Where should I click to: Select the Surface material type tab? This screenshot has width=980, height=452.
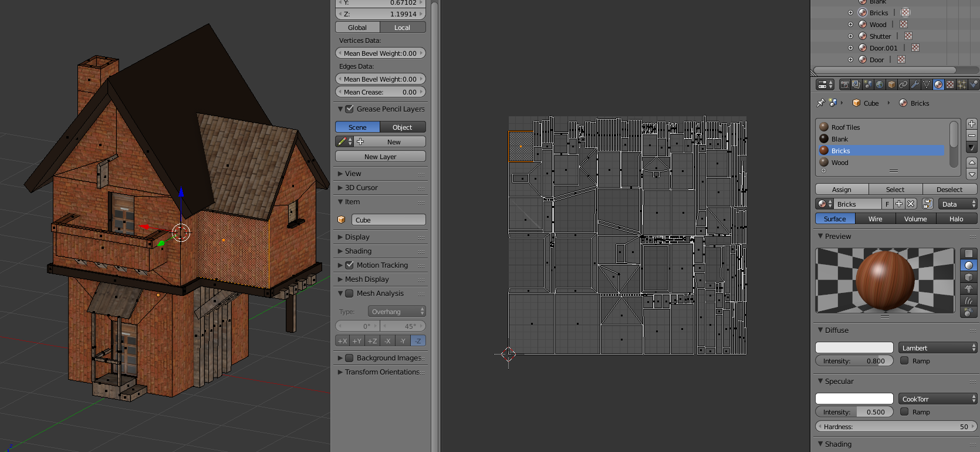click(x=834, y=218)
